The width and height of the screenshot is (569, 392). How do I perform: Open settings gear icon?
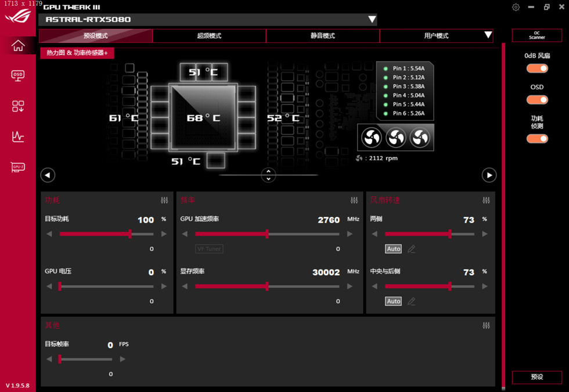pyautogui.click(x=516, y=7)
